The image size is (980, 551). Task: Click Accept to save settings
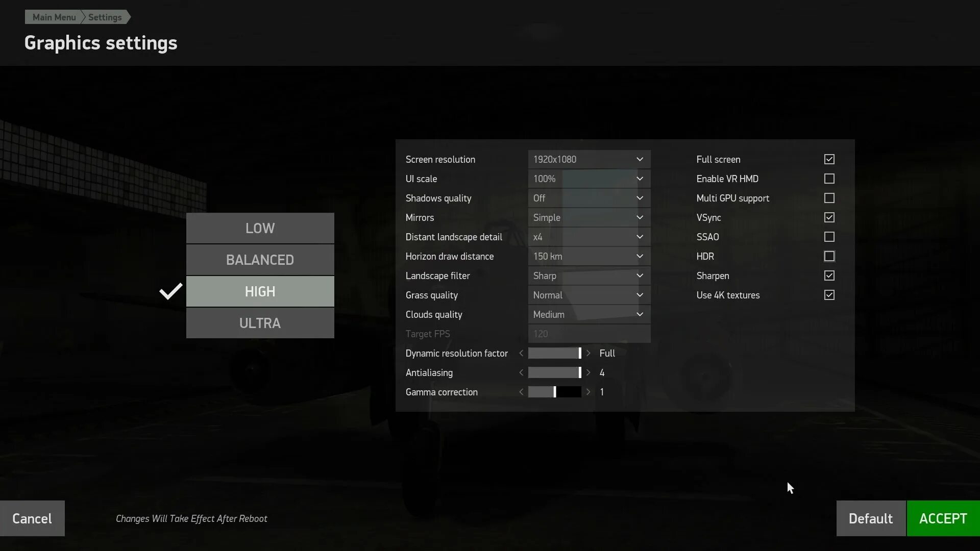tap(943, 518)
